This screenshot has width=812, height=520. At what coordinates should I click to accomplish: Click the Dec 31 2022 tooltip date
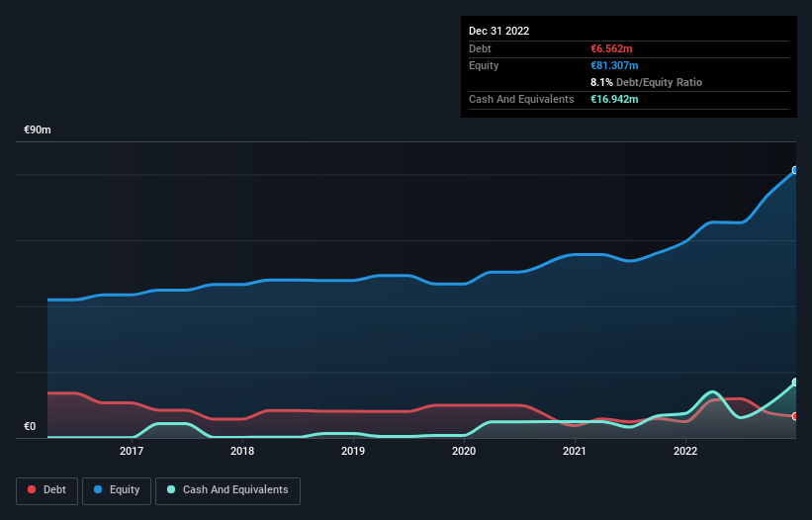click(498, 31)
